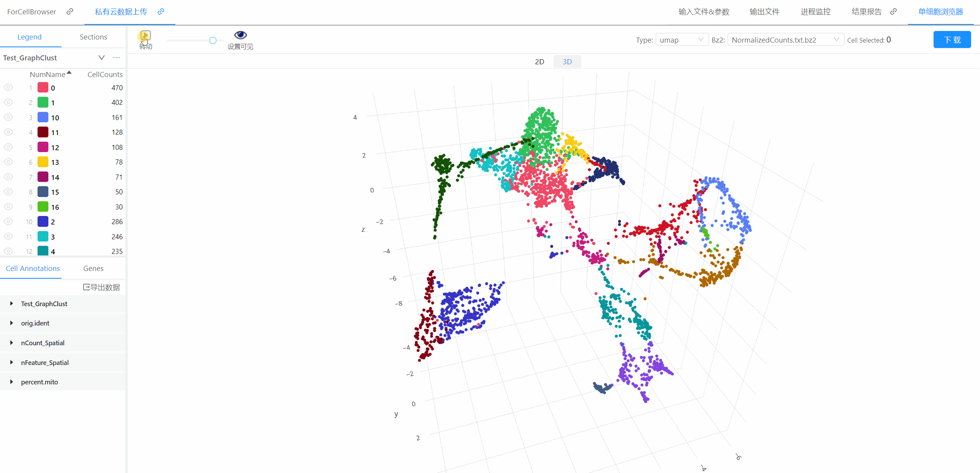Open the 输出文件 tab
Image resolution: width=980 pixels, height=473 pixels.
point(764,12)
